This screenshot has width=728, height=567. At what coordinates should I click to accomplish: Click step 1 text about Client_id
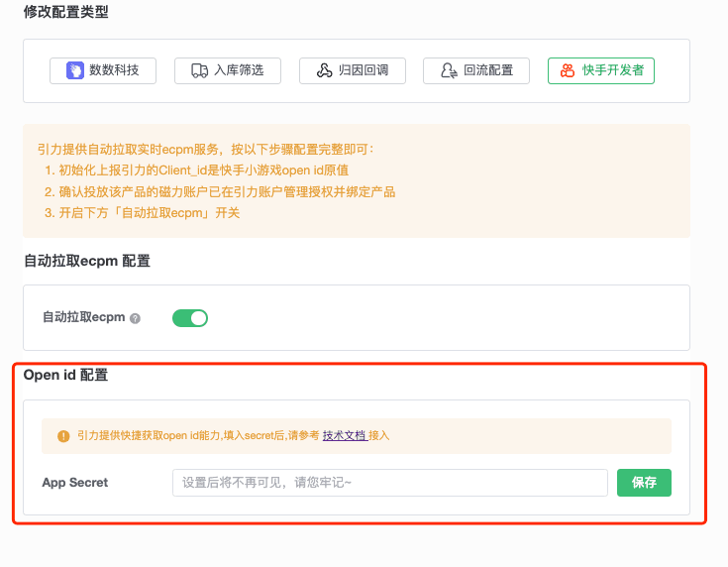pyautogui.click(x=196, y=170)
